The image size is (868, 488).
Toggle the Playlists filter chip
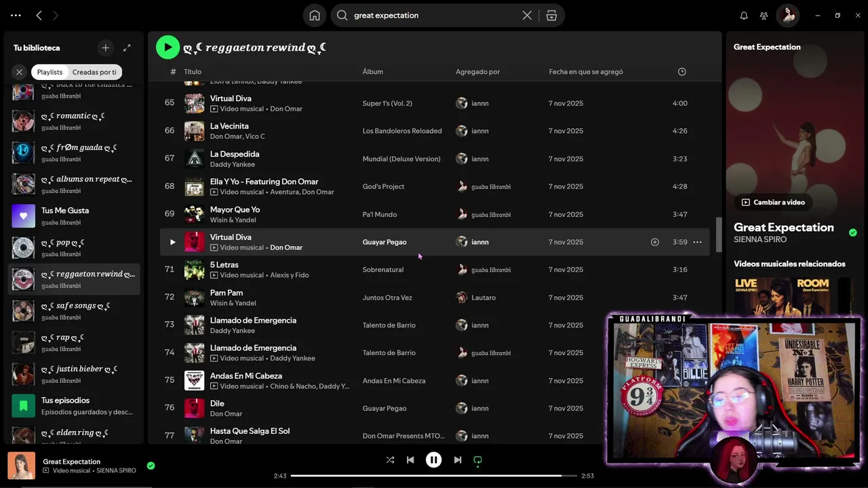[50, 72]
